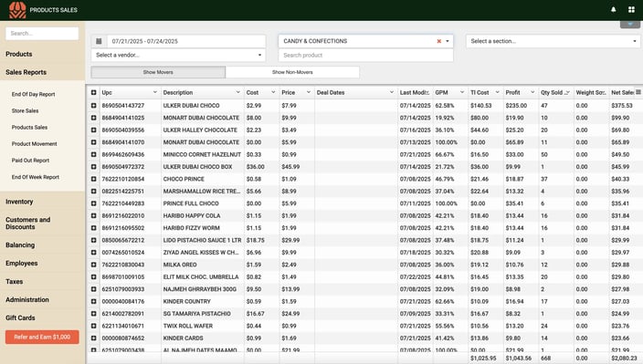Open Store Sales report link
This screenshot has height=364, width=643.
(25, 111)
